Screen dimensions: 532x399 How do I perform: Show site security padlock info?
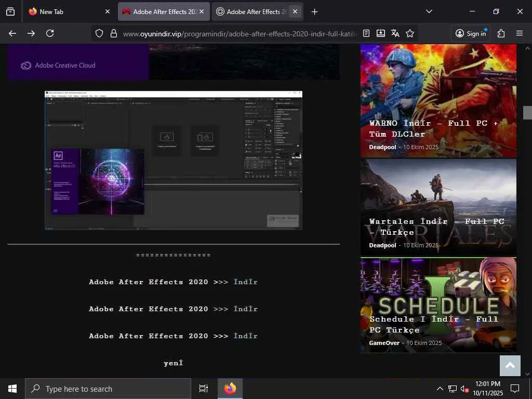[x=114, y=33]
